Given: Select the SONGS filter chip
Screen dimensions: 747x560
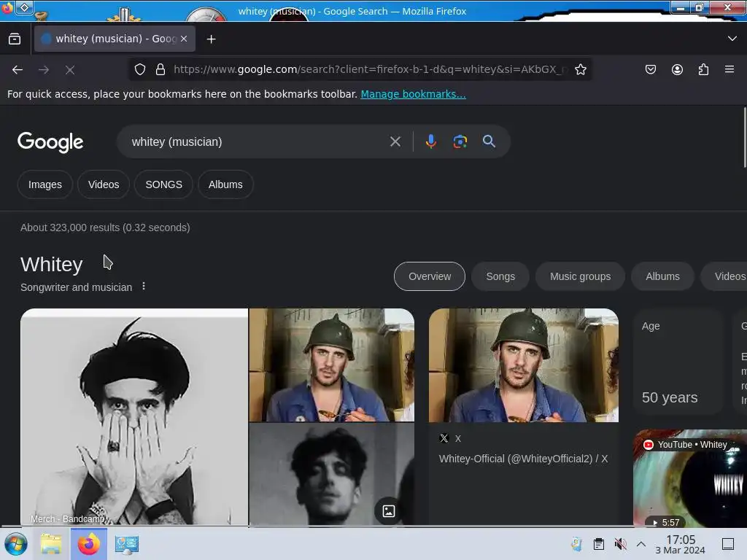Looking at the screenshot, I should coord(163,184).
